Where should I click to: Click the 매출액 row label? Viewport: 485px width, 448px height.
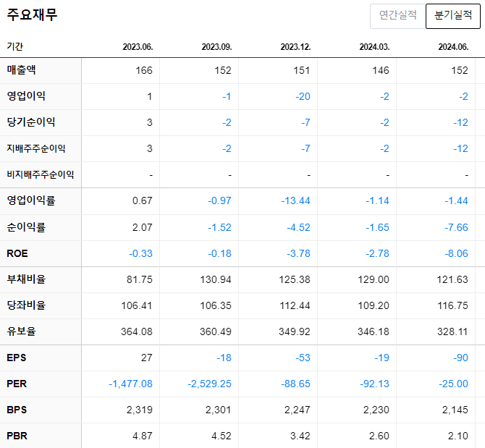point(21,70)
